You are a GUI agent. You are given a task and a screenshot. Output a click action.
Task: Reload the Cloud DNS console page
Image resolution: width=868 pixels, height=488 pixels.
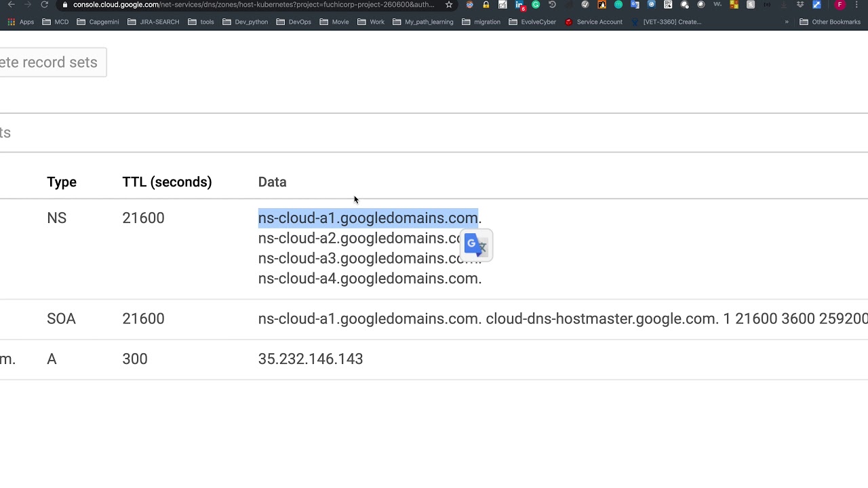(x=45, y=5)
